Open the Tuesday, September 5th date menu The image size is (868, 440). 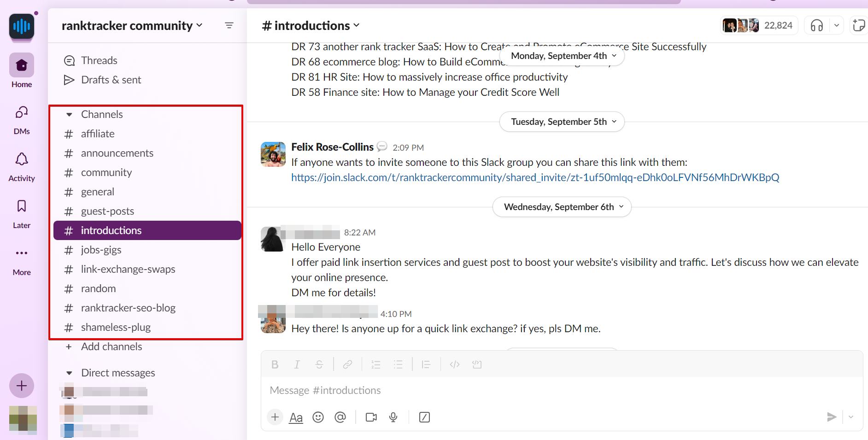pyautogui.click(x=562, y=122)
